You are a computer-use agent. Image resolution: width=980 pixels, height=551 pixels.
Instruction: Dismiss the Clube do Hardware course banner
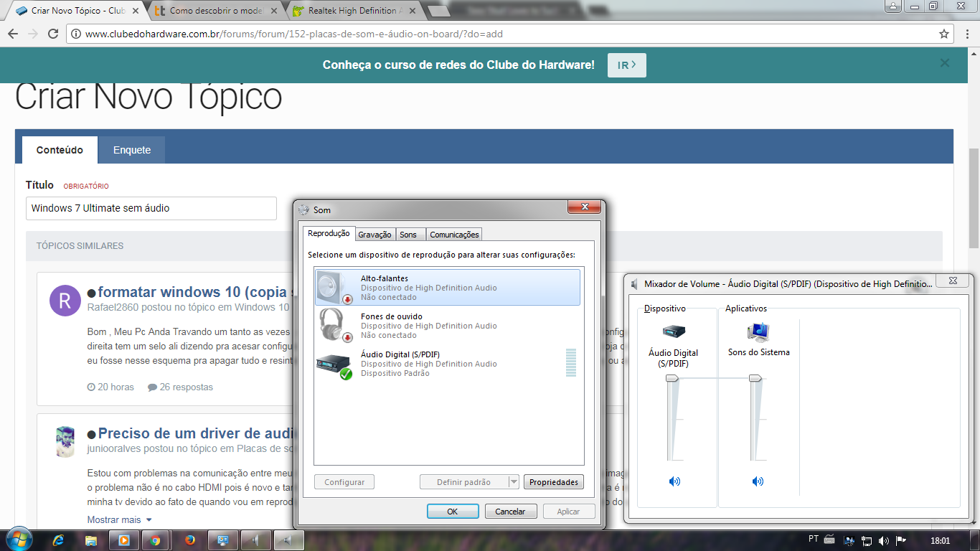pyautogui.click(x=945, y=63)
